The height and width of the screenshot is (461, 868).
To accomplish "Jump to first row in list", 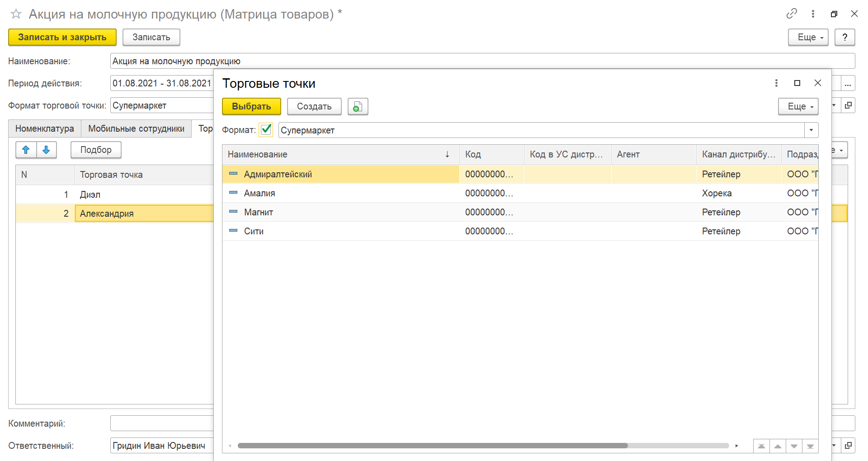I will tap(761, 446).
